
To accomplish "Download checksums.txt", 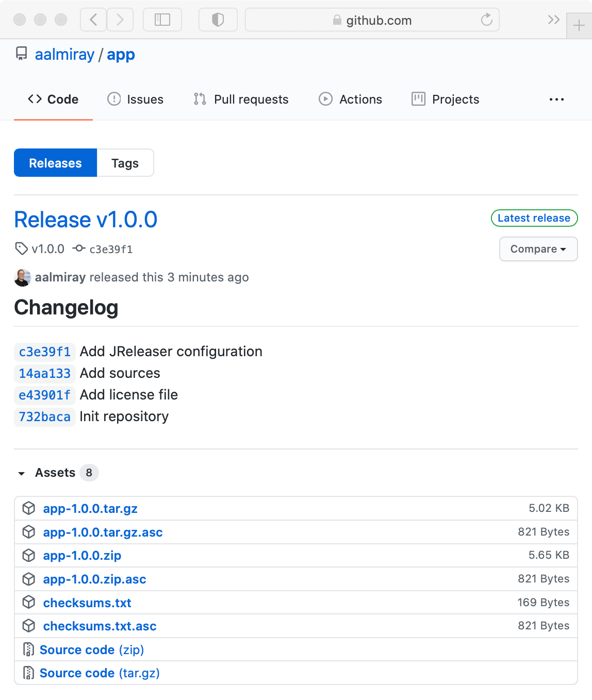I will tap(87, 603).
